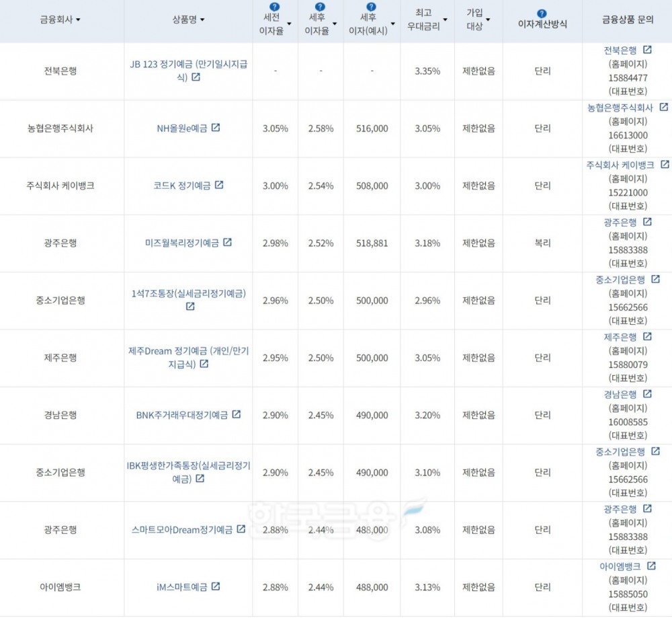Open the help icon next to 세후이자(예시)
This screenshot has height=618, width=672.
tap(370, 7)
